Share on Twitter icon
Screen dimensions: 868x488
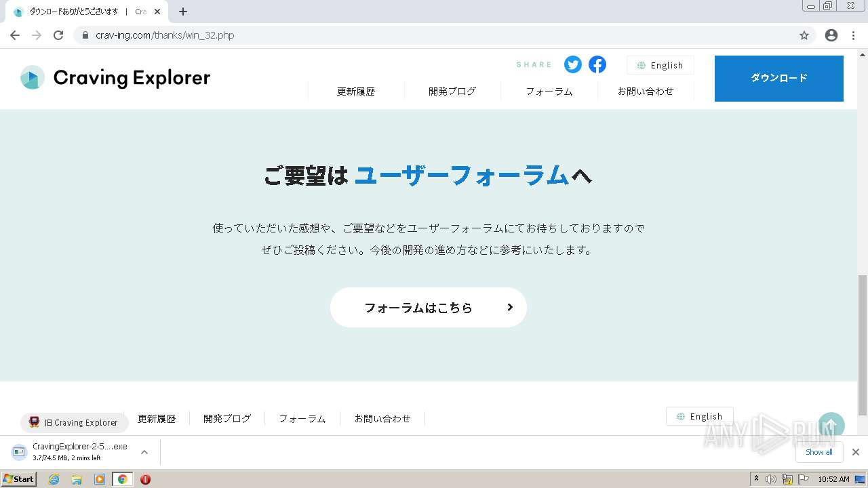[573, 64]
